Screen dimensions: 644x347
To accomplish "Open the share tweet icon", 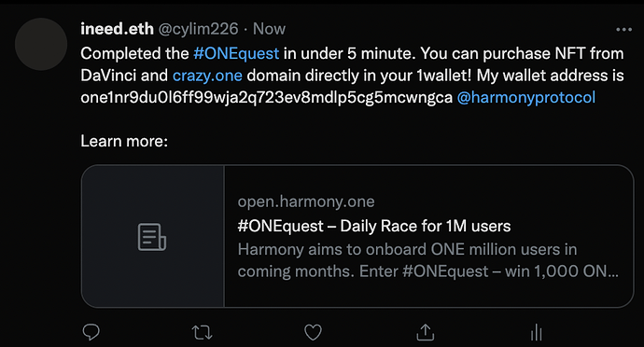I will [425, 332].
